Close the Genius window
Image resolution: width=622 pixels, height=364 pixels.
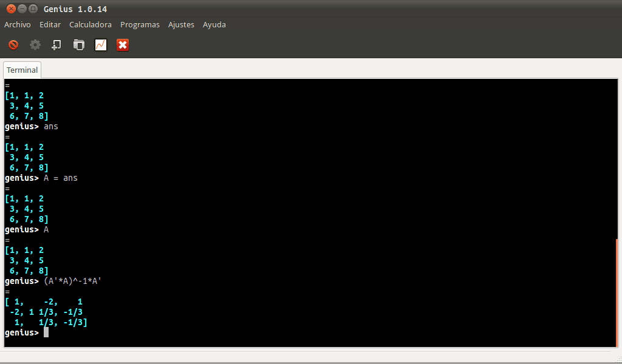pyautogui.click(x=10, y=8)
